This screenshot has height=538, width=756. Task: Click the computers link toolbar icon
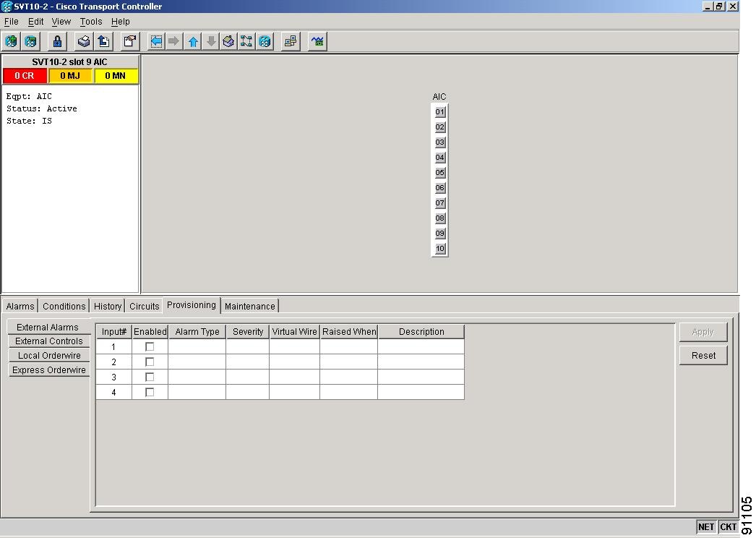pyautogui.click(x=291, y=41)
